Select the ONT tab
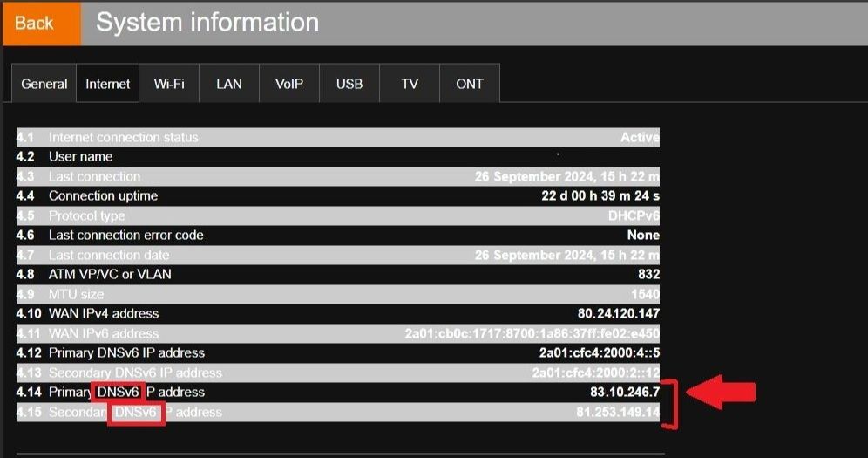This screenshot has width=868, height=458. pyautogui.click(x=470, y=85)
